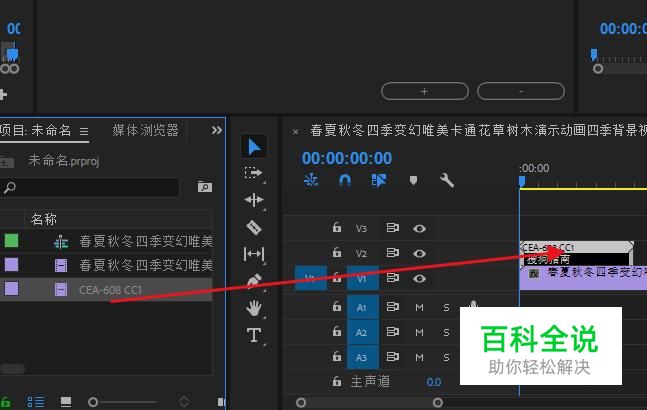
Task: Select the Selection tool arrow
Action: [254, 147]
